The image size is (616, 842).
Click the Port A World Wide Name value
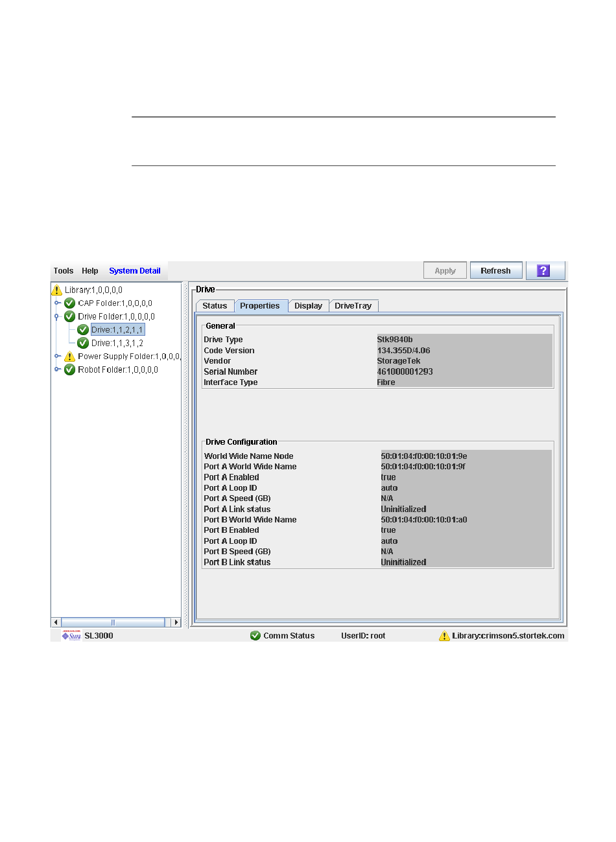[423, 467]
